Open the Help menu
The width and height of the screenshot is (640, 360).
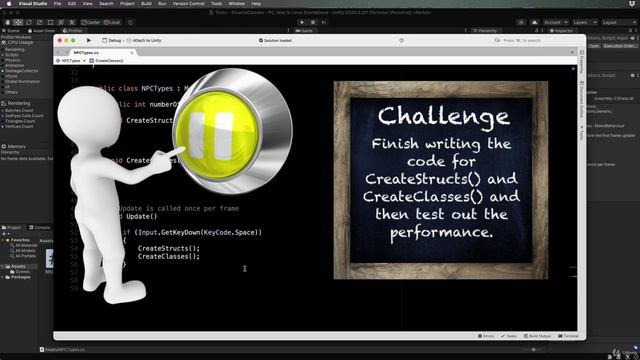[x=256, y=4]
